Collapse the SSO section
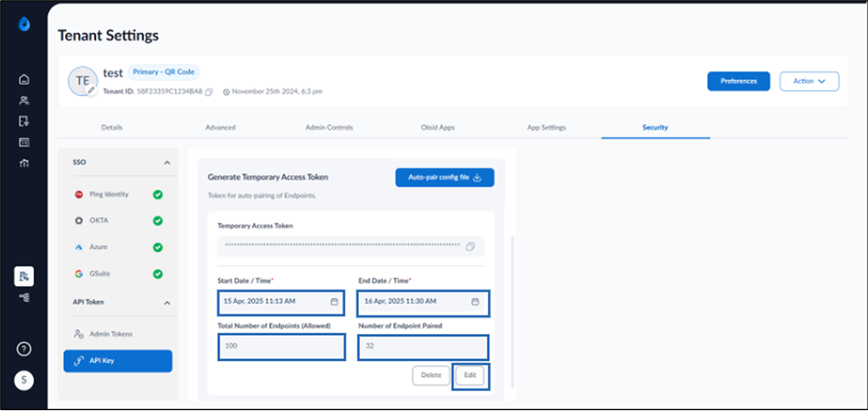This screenshot has height=412, width=868. [x=167, y=163]
